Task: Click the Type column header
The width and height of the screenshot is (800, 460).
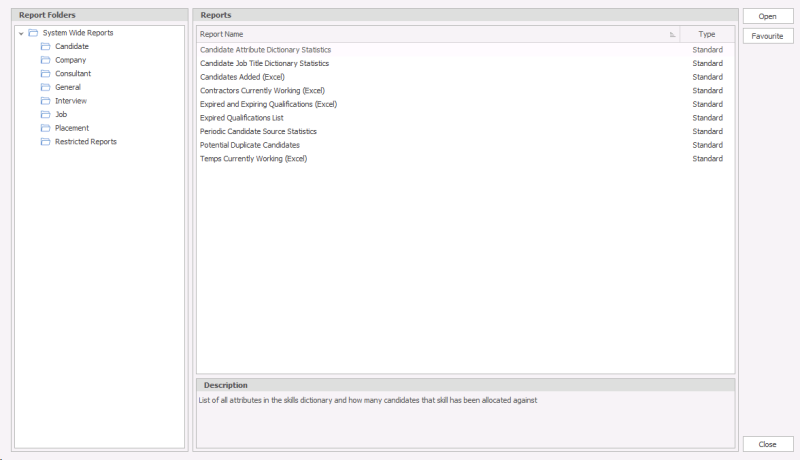Action: (707, 34)
